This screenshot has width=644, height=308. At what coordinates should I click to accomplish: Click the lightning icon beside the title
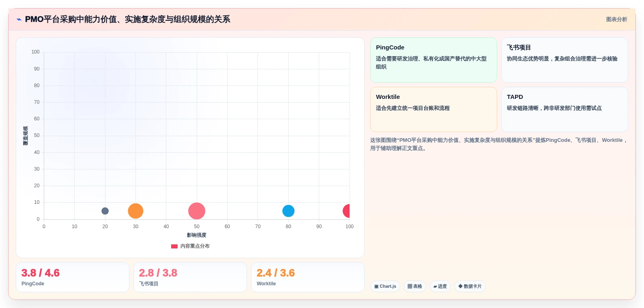19,19
